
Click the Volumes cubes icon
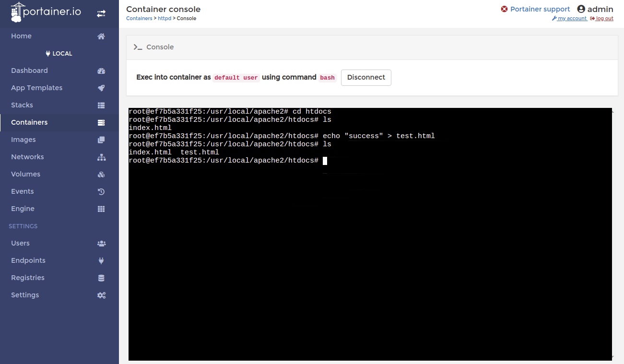pos(101,175)
